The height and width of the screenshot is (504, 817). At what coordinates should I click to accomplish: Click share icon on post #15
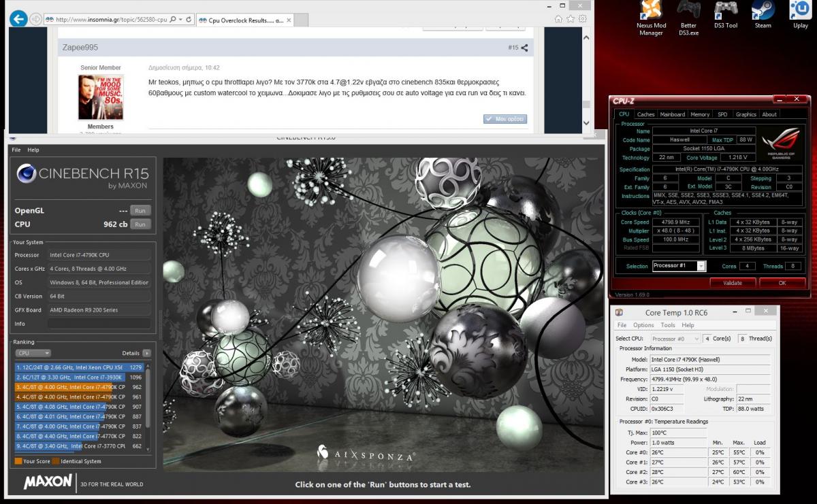click(524, 48)
